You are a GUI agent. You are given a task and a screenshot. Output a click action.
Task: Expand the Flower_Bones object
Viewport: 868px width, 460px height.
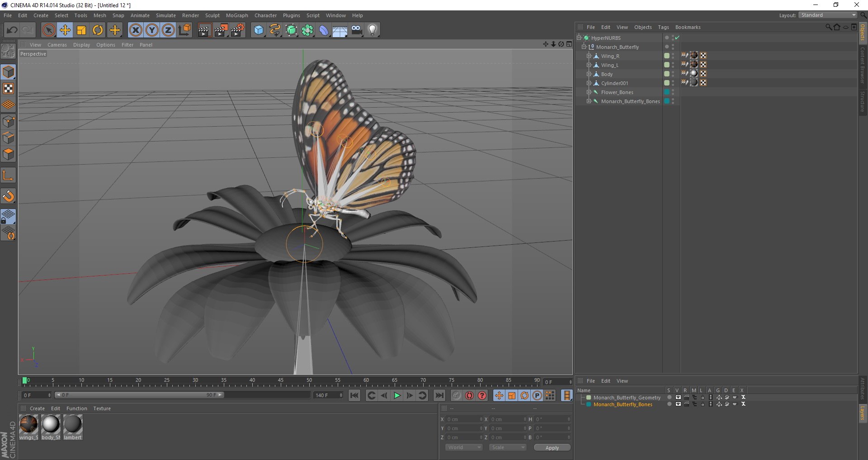tap(589, 92)
